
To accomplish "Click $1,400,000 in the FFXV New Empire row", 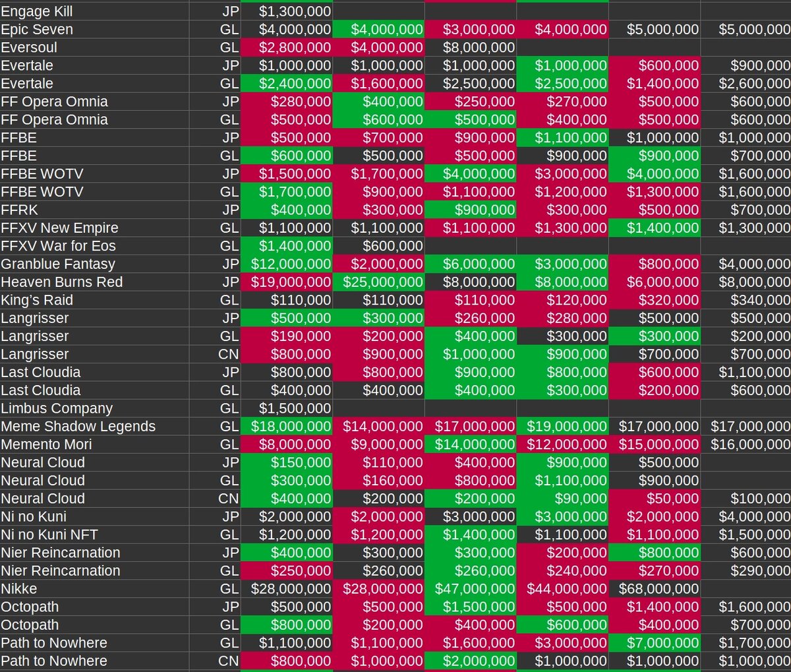I will coord(655,228).
